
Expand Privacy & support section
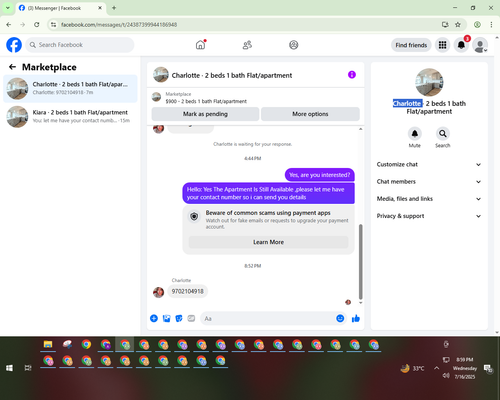[429, 216]
